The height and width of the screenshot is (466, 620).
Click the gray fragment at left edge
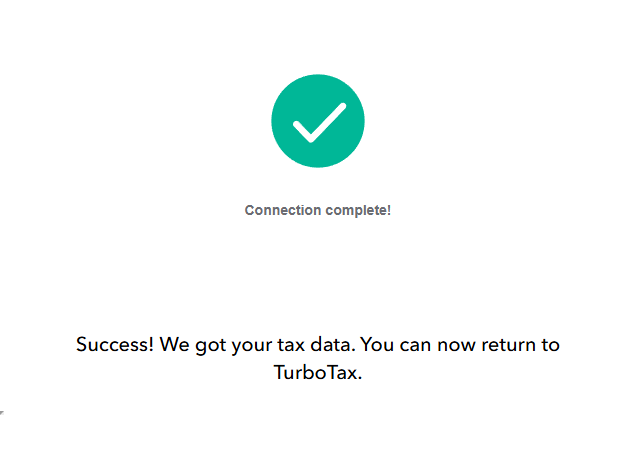(2, 413)
